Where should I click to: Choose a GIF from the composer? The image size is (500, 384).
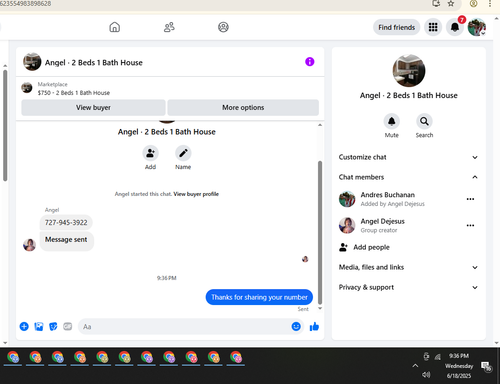[68, 326]
